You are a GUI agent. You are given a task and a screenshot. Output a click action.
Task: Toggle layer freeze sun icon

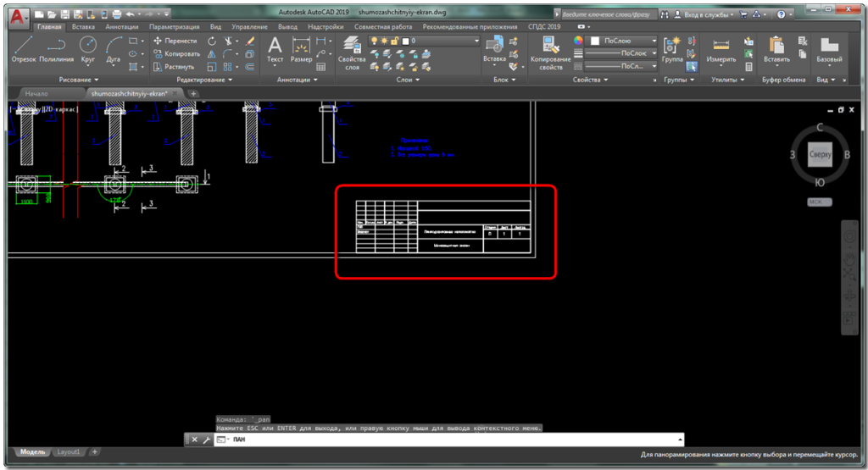tap(384, 41)
